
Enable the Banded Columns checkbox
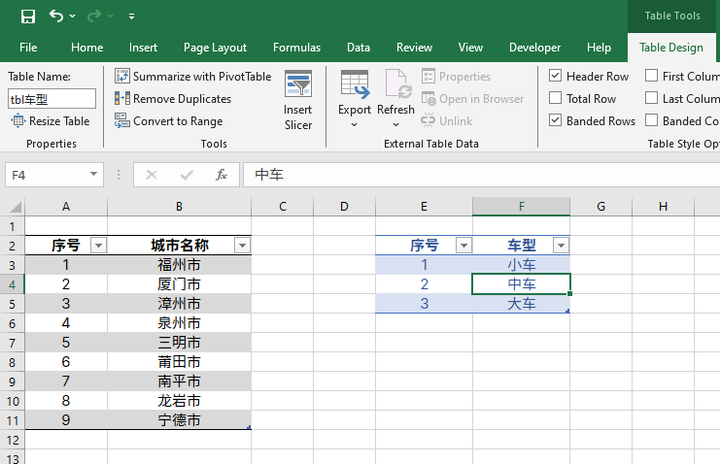click(x=651, y=120)
